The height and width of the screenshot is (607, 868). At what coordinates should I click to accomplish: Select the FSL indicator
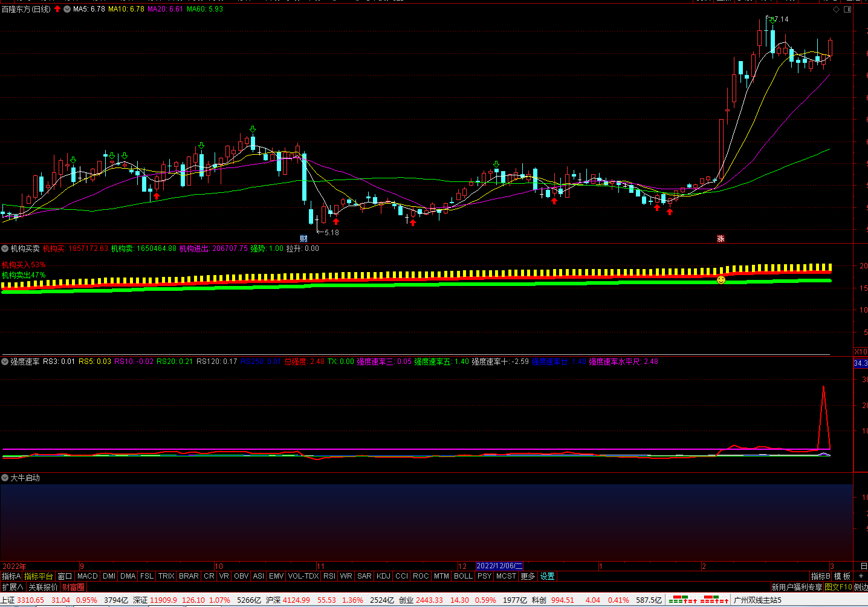[147, 576]
